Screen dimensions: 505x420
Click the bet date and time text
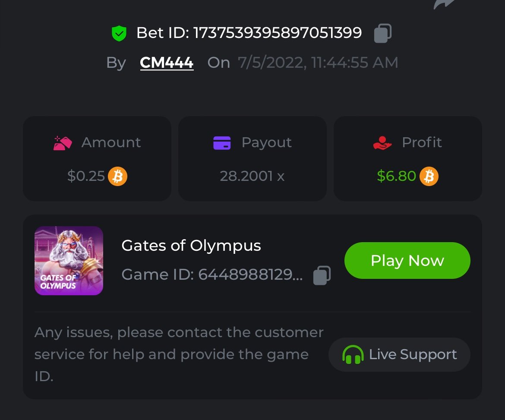[318, 63]
